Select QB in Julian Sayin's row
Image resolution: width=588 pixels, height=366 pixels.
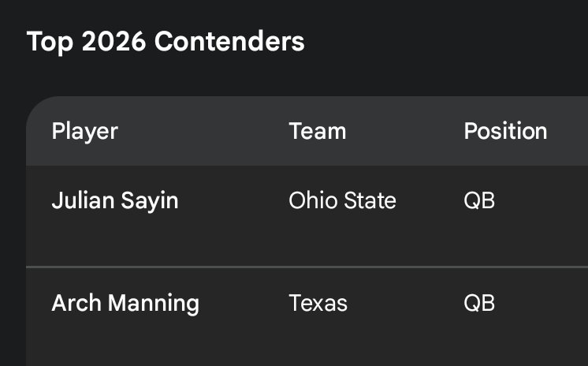[479, 201]
